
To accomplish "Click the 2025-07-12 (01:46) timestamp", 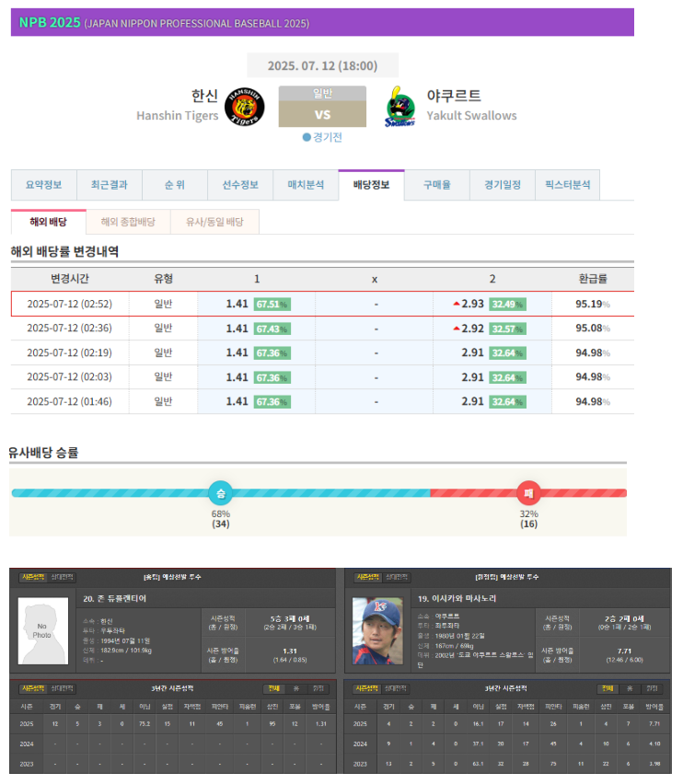I will pyautogui.click(x=70, y=401).
